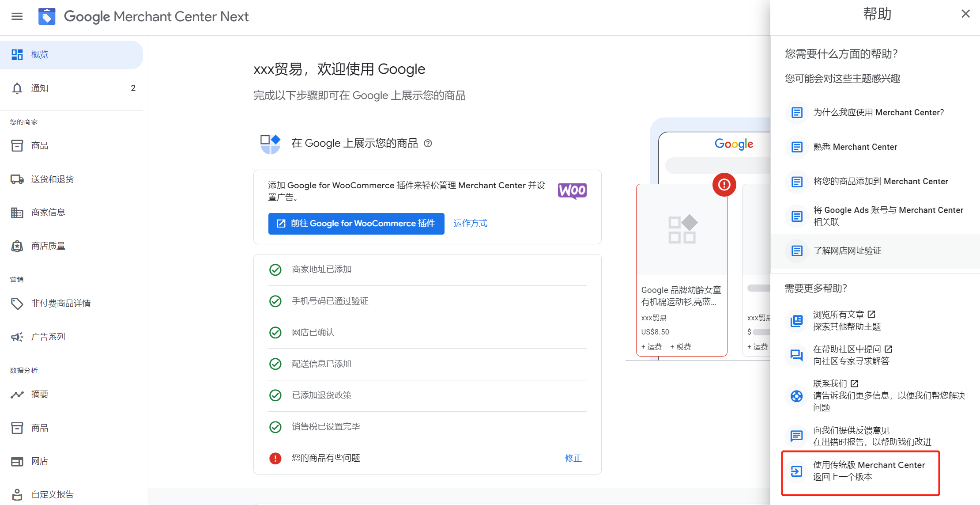
Task: Click the 修正 link for product issues
Action: (x=573, y=458)
